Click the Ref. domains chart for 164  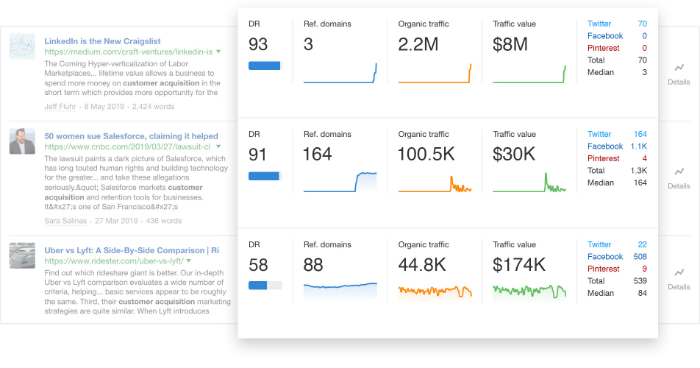(x=340, y=182)
